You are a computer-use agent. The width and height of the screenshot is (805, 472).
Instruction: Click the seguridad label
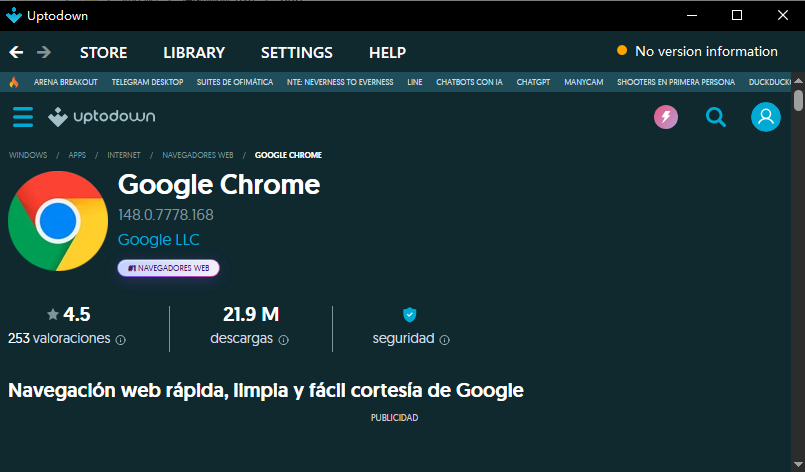(x=404, y=338)
